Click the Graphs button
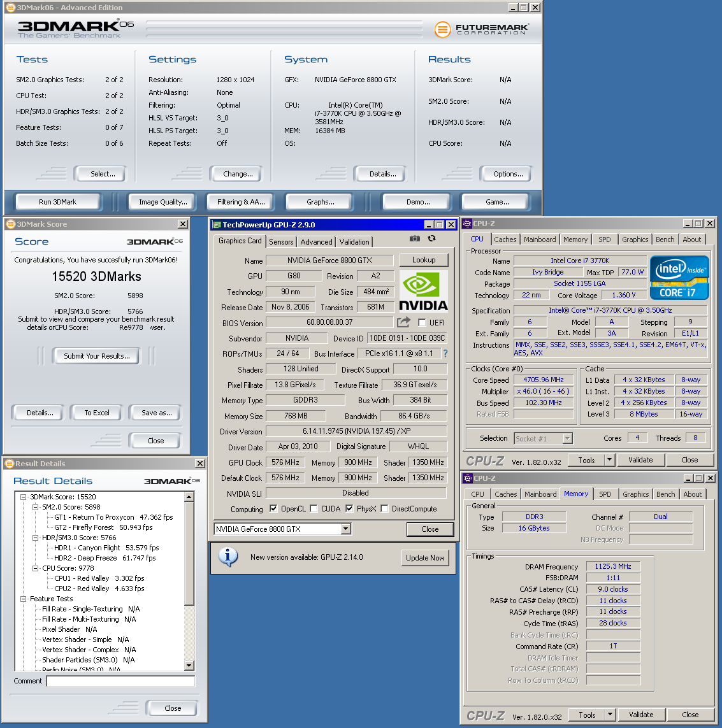 (321, 202)
